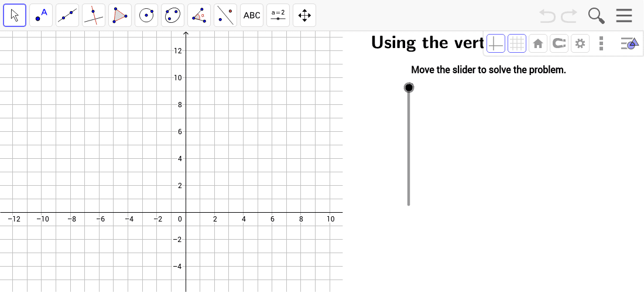The height and width of the screenshot is (293, 644).
Task: Choose the Circle with Center tool
Action: tap(146, 15)
